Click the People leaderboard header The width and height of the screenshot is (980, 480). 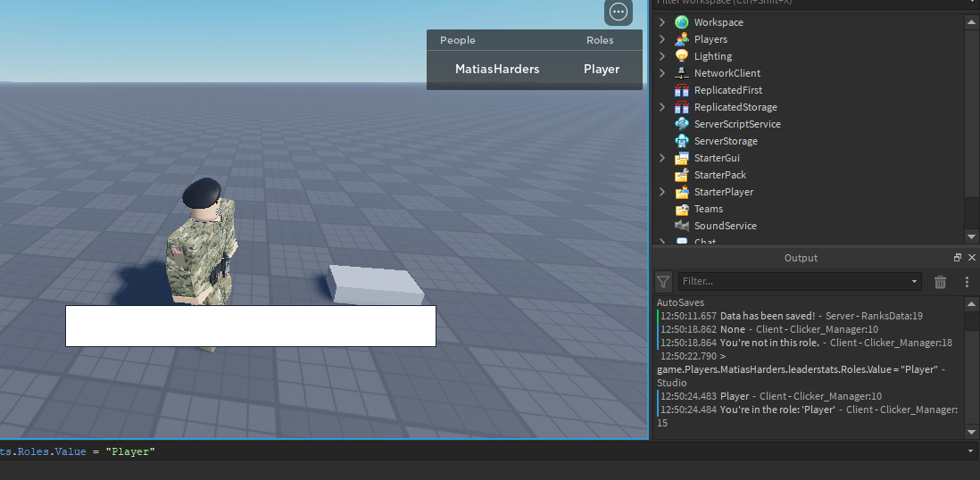click(458, 40)
